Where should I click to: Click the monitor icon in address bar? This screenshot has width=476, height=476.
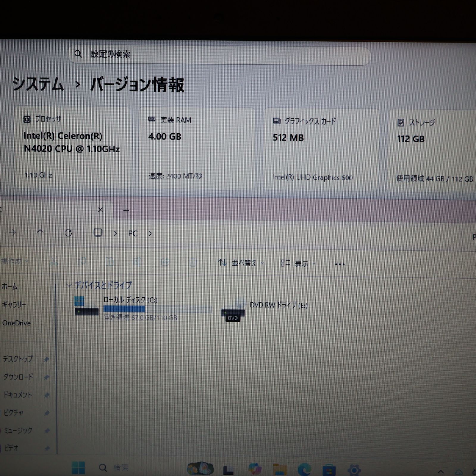[98, 233]
